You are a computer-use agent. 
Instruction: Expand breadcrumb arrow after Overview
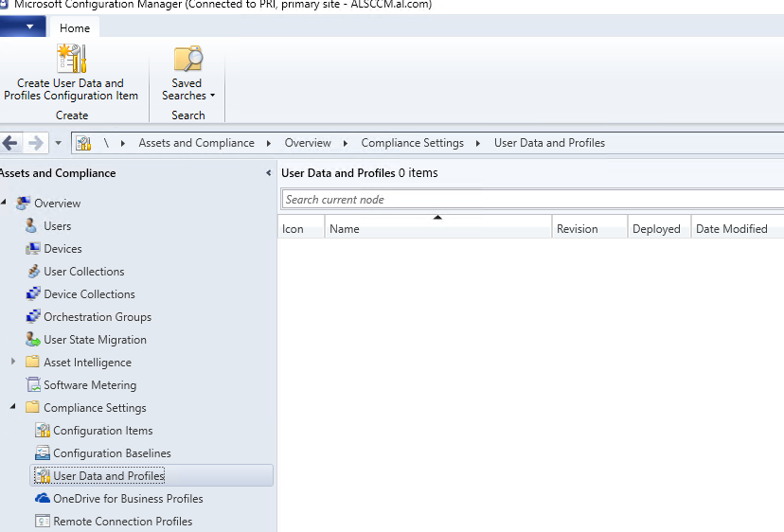coord(345,143)
